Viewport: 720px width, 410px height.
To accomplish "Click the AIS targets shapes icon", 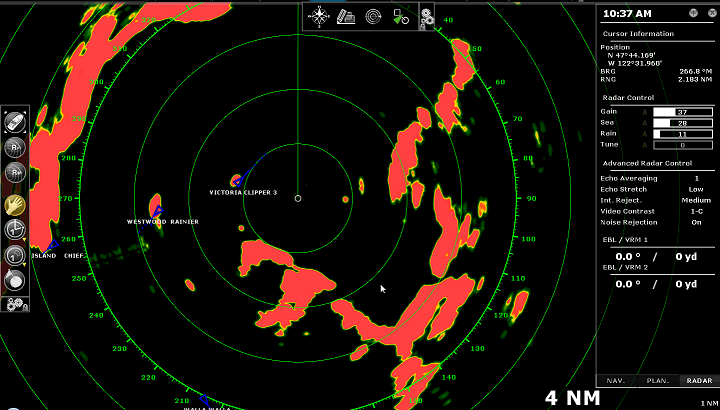I will pos(400,15).
